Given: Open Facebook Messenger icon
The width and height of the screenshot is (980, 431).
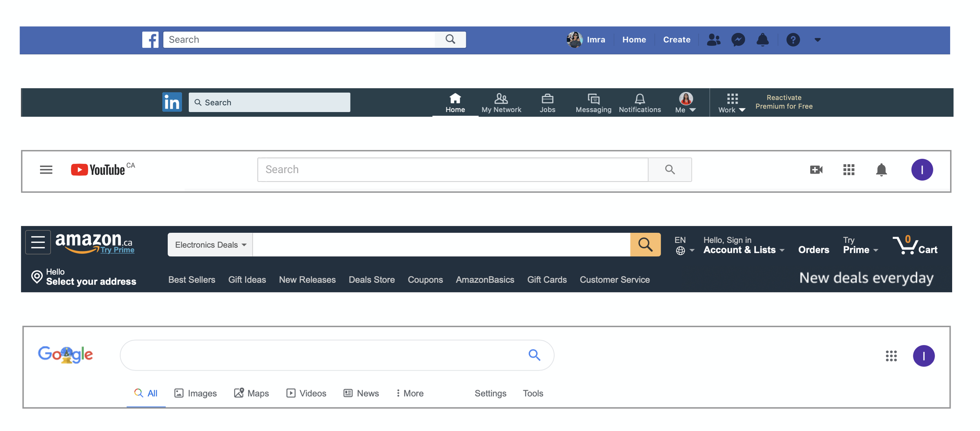Looking at the screenshot, I should coord(738,40).
